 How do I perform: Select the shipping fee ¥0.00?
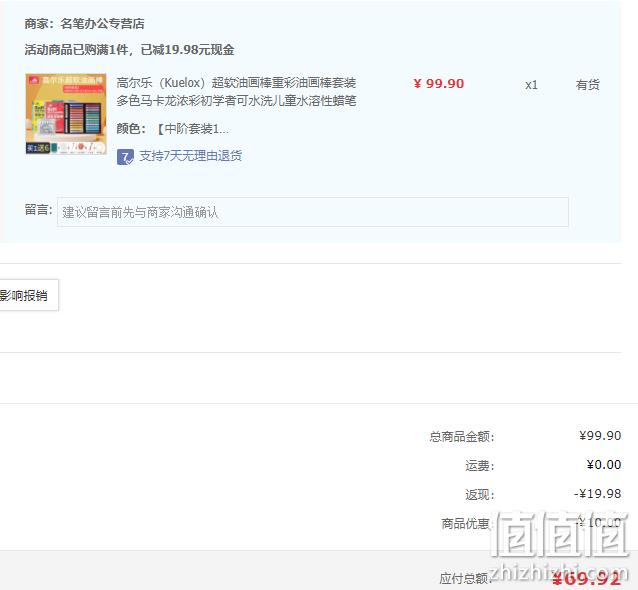click(604, 465)
